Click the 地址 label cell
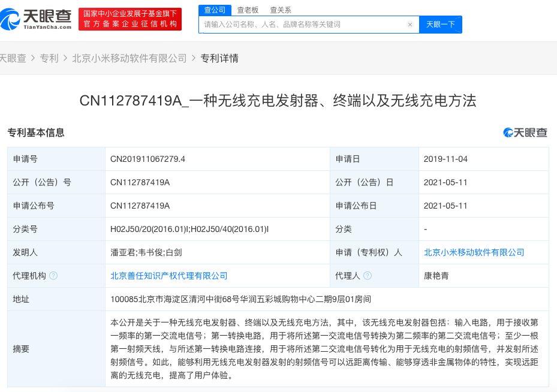557x392 pixels. pos(56,299)
